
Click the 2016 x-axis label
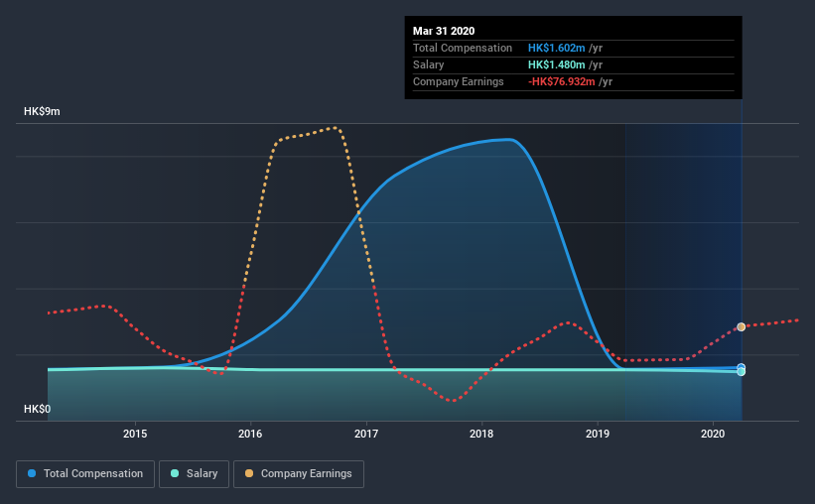tap(250, 434)
